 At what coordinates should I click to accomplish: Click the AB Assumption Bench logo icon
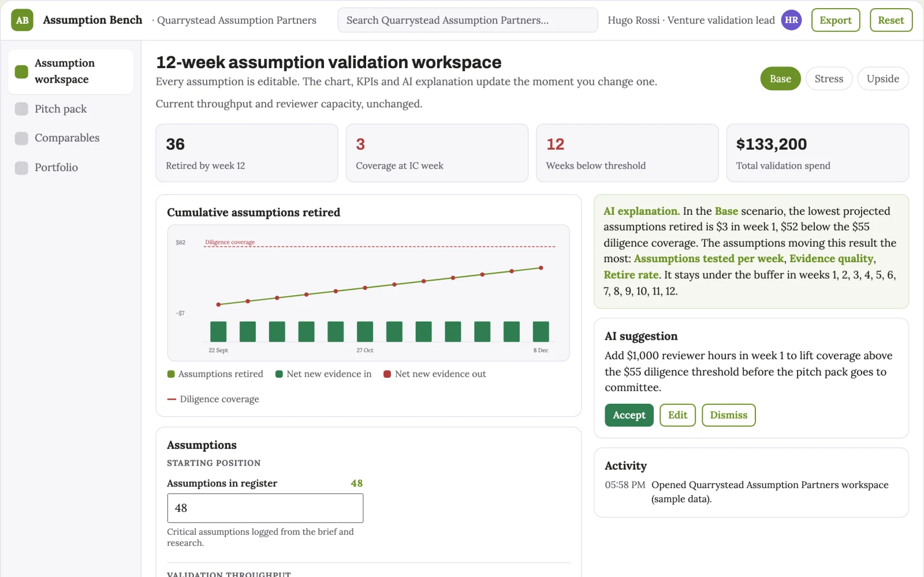pyautogui.click(x=22, y=20)
